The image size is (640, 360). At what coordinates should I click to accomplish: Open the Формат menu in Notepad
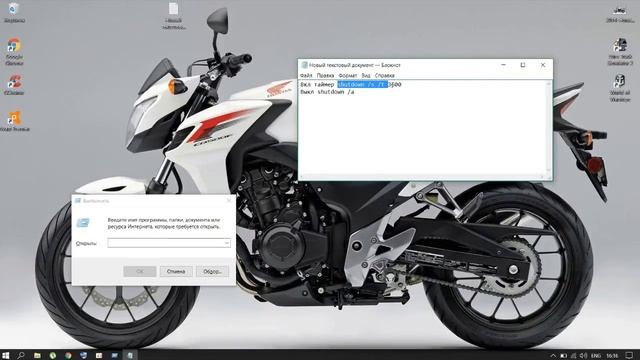click(348, 76)
